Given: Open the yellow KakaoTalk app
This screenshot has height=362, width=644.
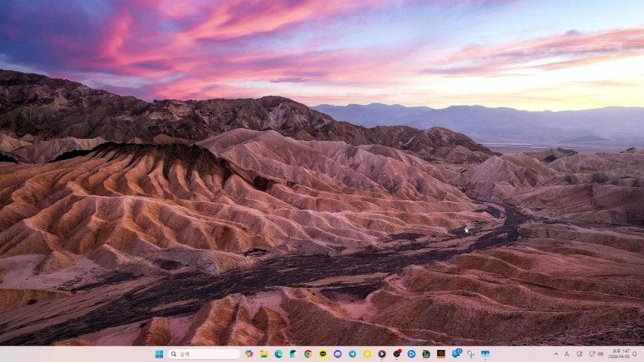Looking at the screenshot, I should coord(322,354).
